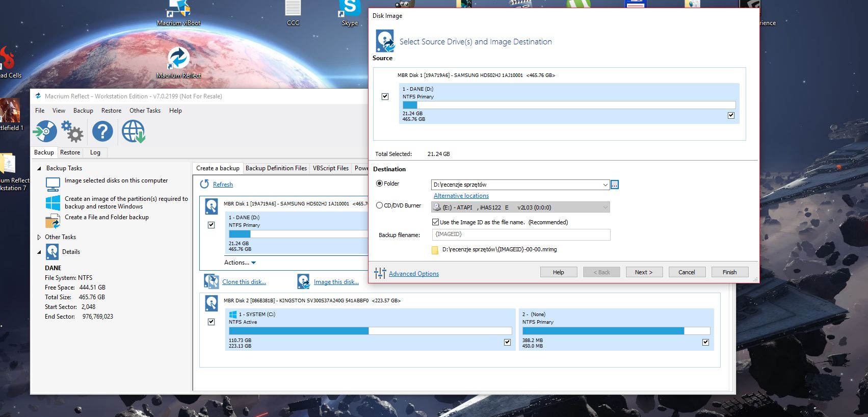This screenshot has height=417, width=868.
Task: Click the Macrium Reflect title bar icon
Action: 38,96
